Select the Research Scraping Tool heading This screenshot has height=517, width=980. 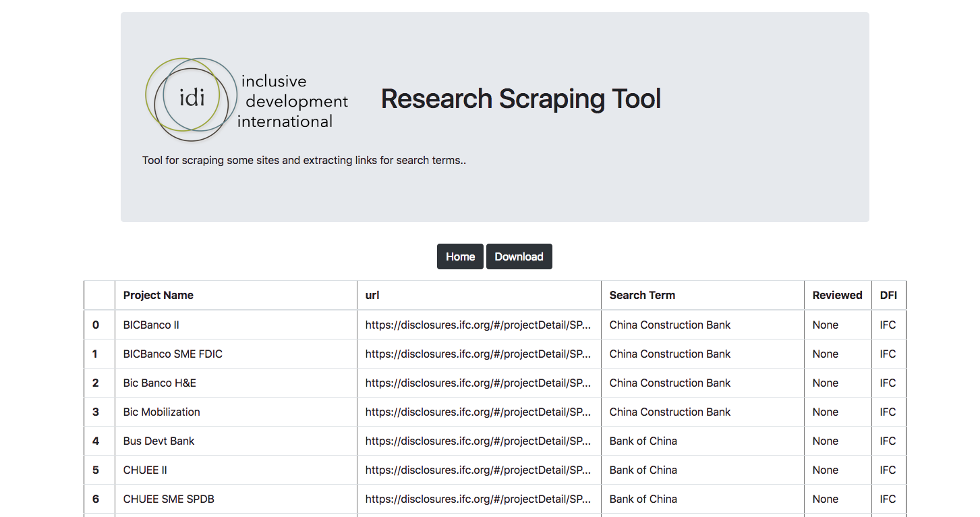pos(521,99)
